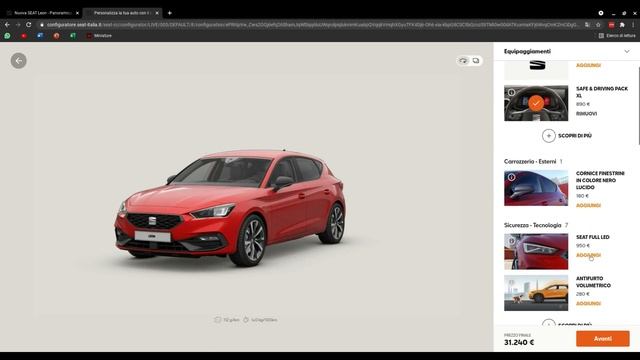Screen dimensions: 640x360
Task: Click the plus icon beside first SCOPRI DI PIÙ
Action: pos(549,136)
